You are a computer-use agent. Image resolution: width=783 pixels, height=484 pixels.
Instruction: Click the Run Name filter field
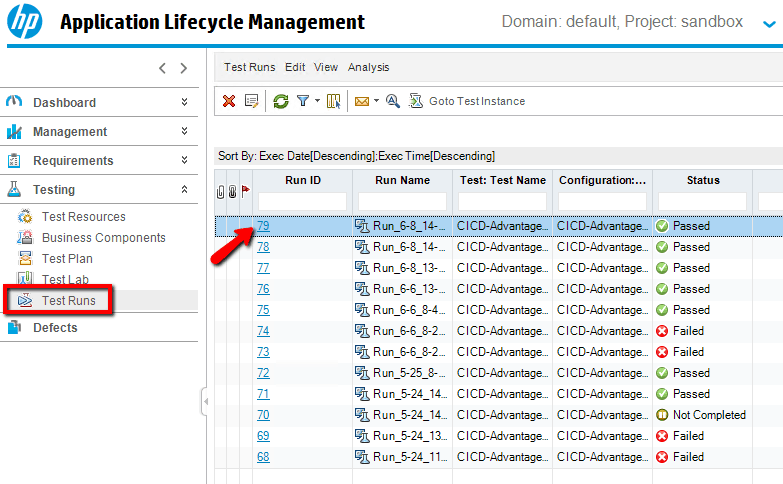point(402,202)
